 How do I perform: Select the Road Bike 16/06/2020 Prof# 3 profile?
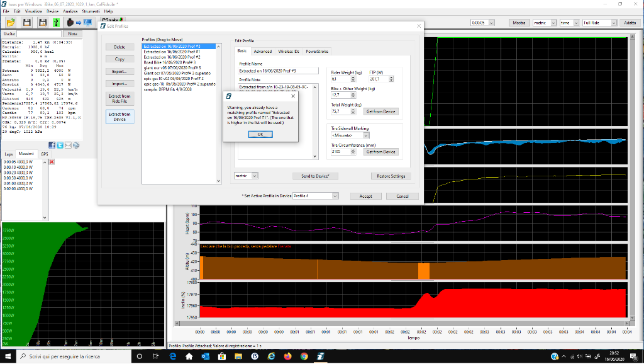pos(170,63)
